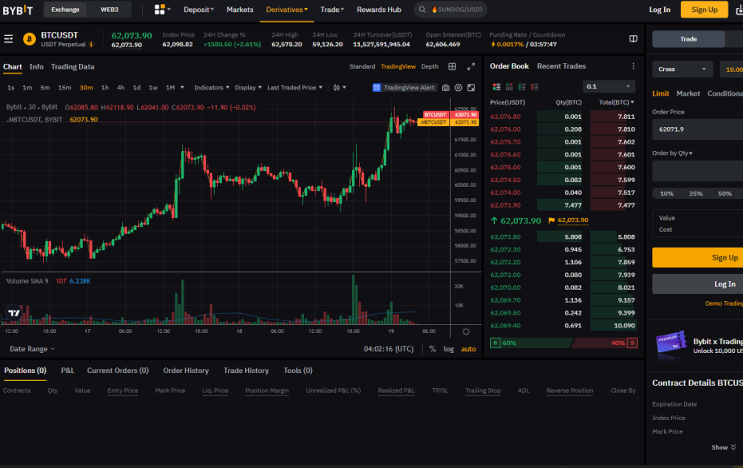This screenshot has height=468, width=743.
Task: Open the Deposit dropdown
Action: click(199, 9)
